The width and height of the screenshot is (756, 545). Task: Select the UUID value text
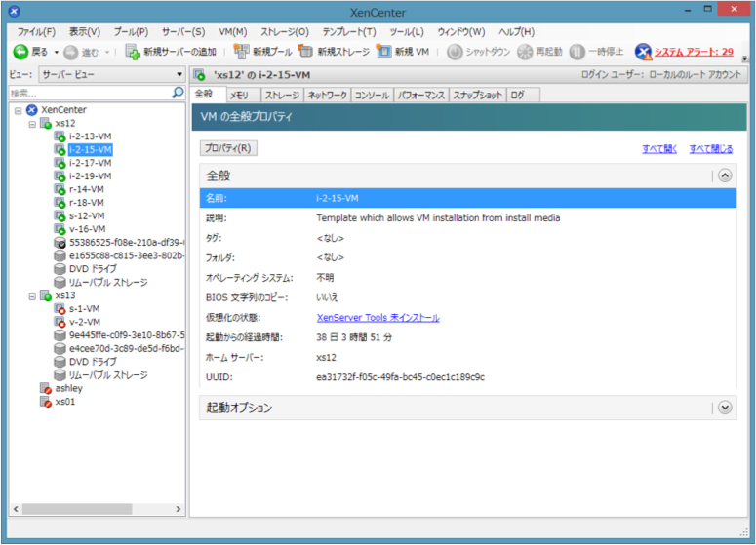pyautogui.click(x=400, y=377)
